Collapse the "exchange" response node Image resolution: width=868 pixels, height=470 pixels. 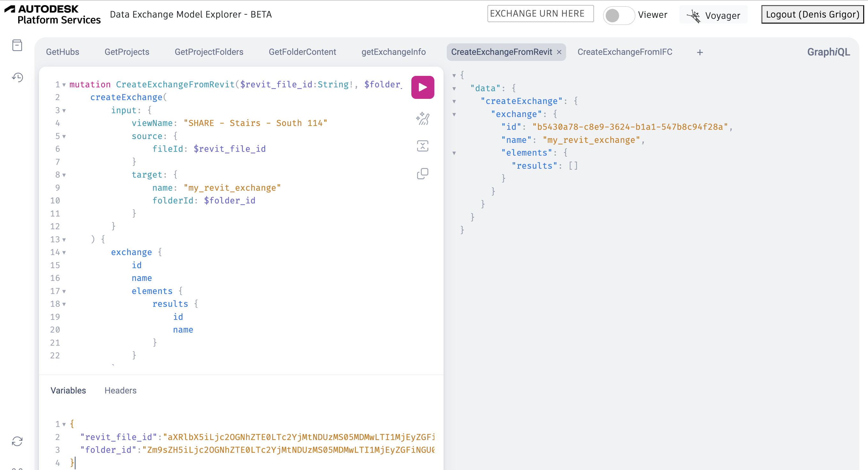(x=454, y=114)
